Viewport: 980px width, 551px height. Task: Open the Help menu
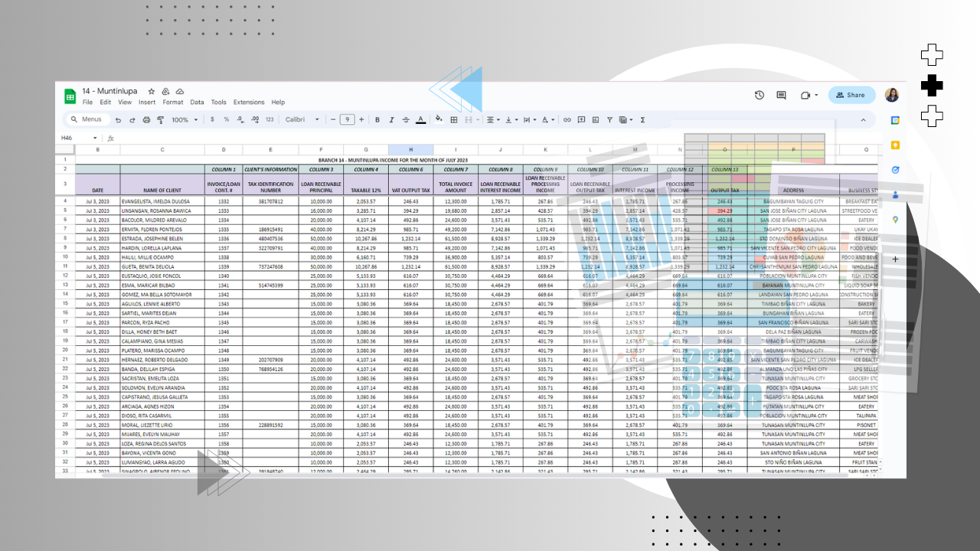[x=278, y=103]
